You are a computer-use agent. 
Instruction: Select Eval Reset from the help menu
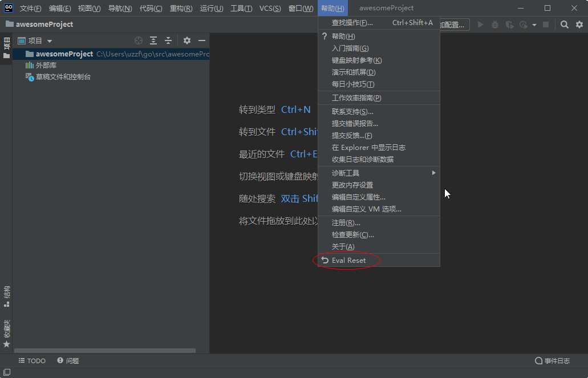pos(348,261)
